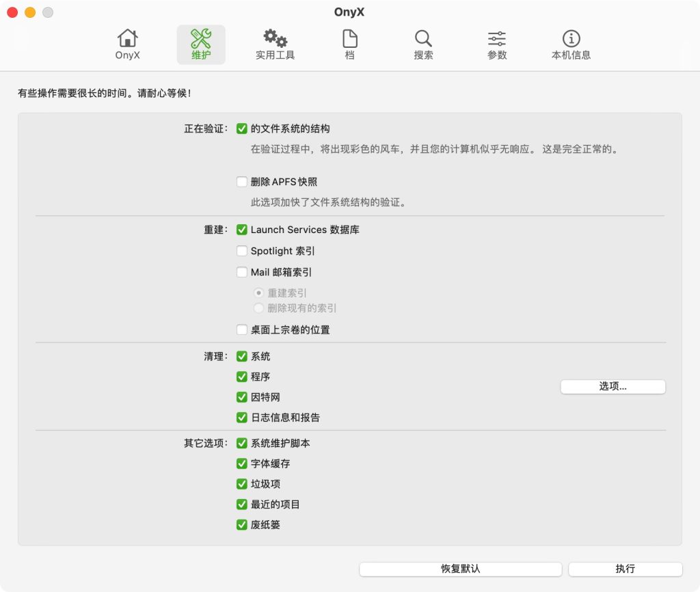Uncheck 最近的项目 checkbox
The width and height of the screenshot is (700, 592).
click(241, 504)
